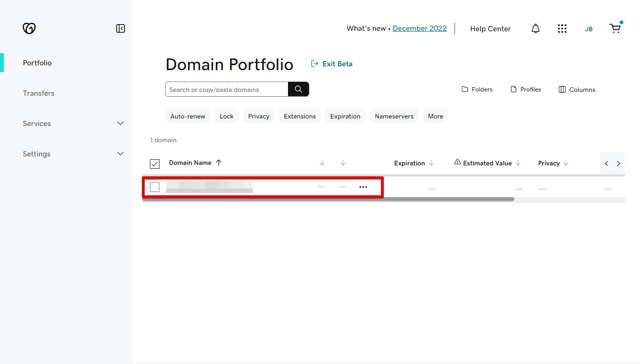Customize table Columns
This screenshot has height=364, width=640.
pos(577,90)
